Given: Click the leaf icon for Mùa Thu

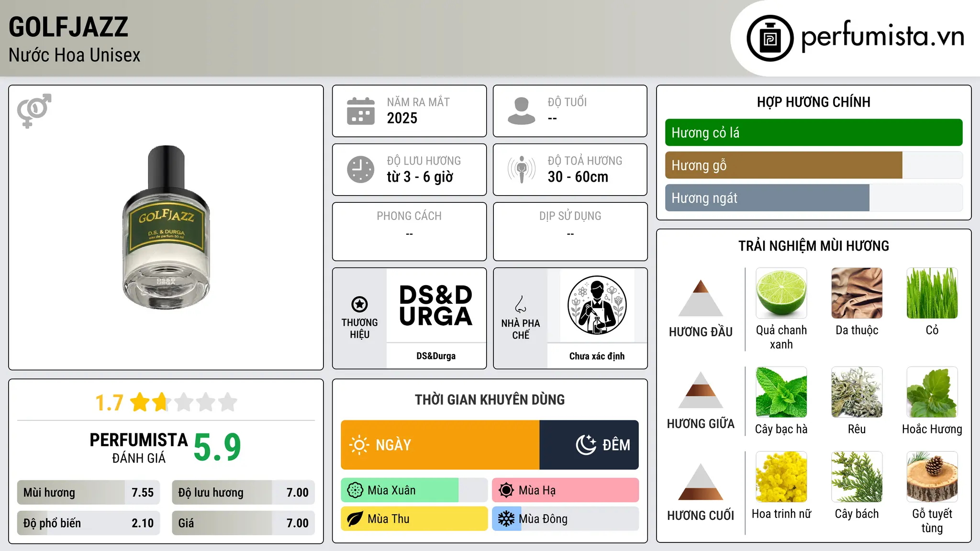Looking at the screenshot, I should pos(355,519).
